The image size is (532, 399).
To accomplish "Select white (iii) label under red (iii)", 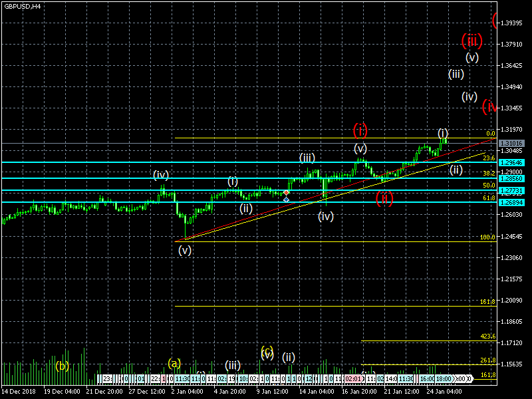I will [x=456, y=74].
